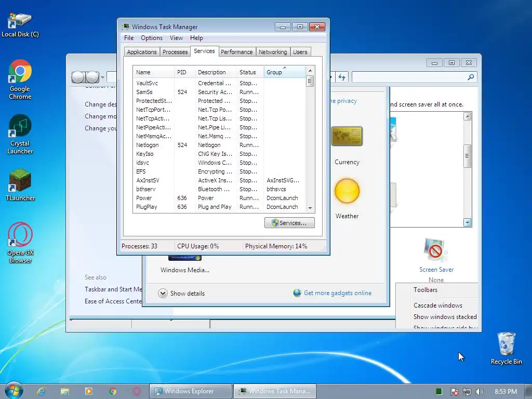Screen dimensions: 532x399
Task: Switch to the Networking tab
Action: pyautogui.click(x=273, y=52)
